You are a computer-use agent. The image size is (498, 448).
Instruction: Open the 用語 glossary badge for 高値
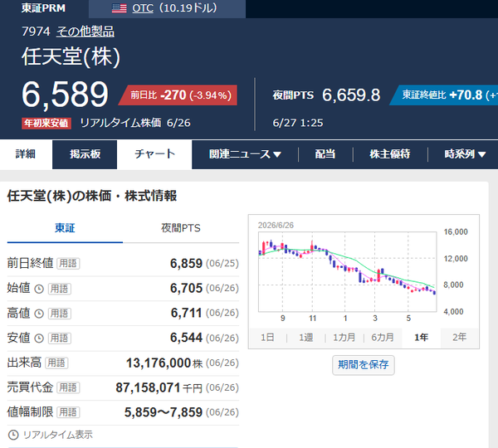(x=60, y=314)
